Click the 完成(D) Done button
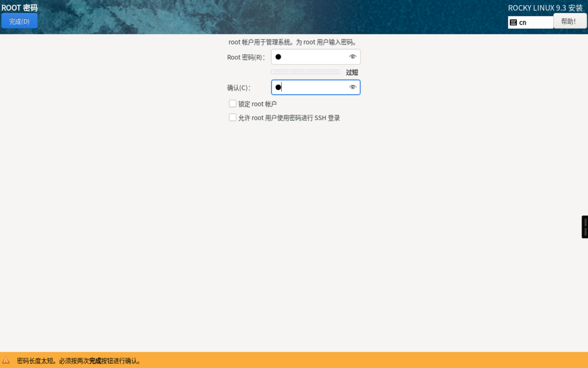 pyautogui.click(x=19, y=21)
